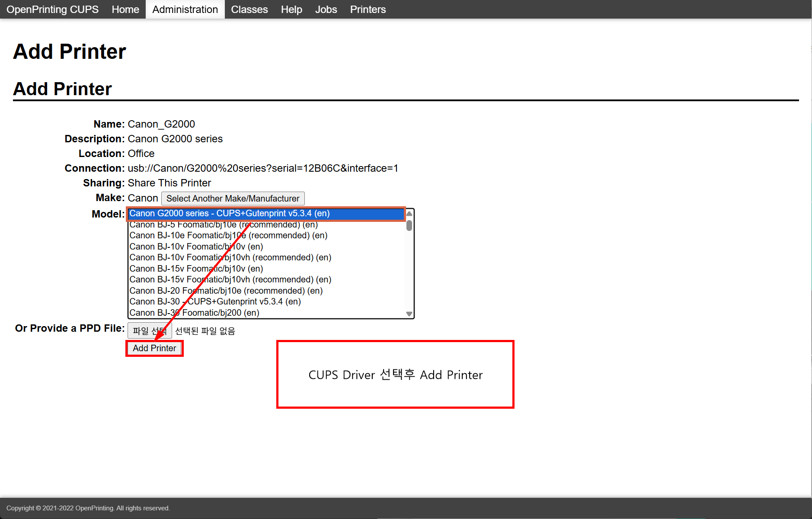Select Canon BJ-30 CUPS+Gutenprint model
812x519 pixels.
point(266,301)
